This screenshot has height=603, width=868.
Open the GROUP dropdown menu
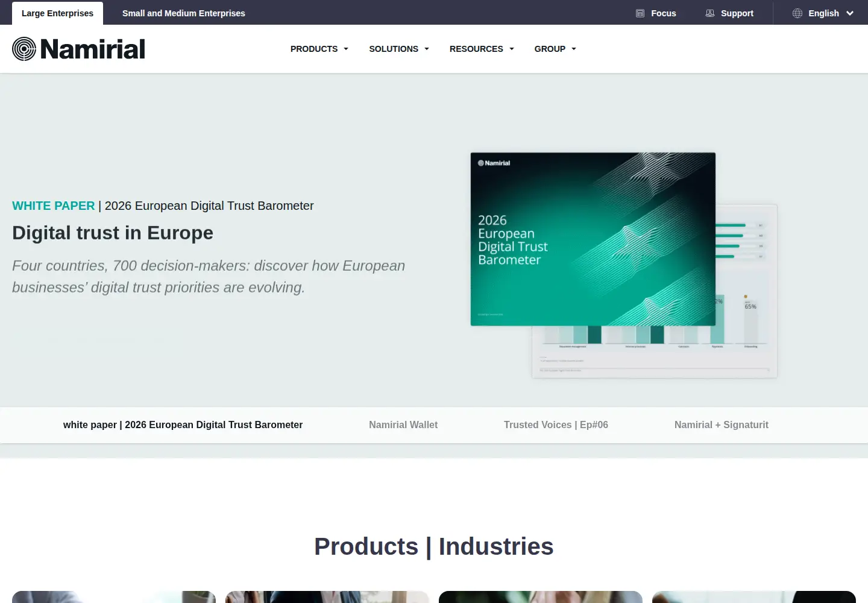[x=555, y=49]
